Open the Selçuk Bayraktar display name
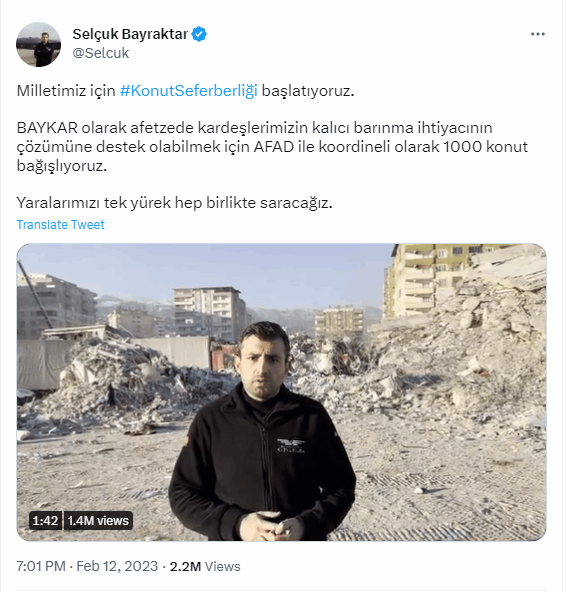This screenshot has width=567, height=592. pyautogui.click(x=130, y=34)
